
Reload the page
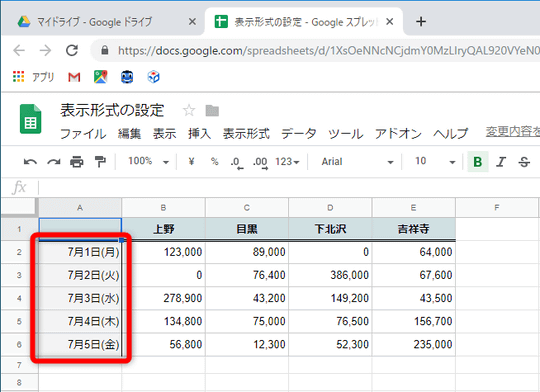click(72, 51)
